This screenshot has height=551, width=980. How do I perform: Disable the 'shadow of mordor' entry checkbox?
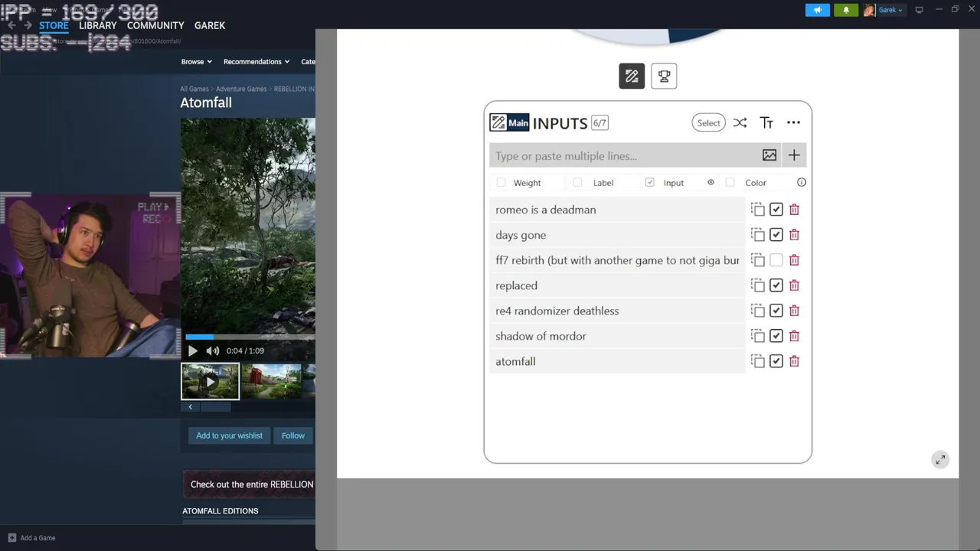pos(776,335)
